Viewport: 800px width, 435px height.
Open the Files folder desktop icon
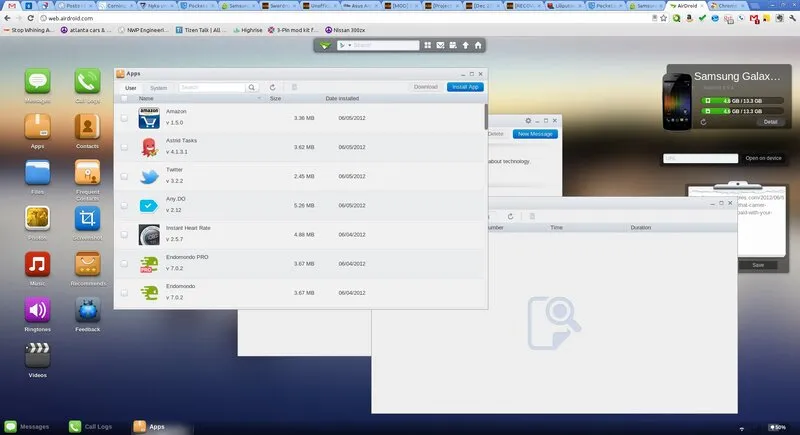[x=38, y=172]
